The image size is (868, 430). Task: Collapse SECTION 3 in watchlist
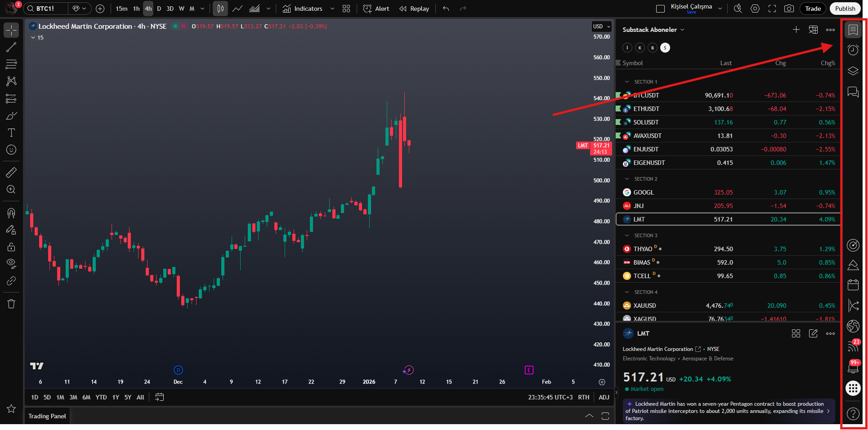point(627,235)
